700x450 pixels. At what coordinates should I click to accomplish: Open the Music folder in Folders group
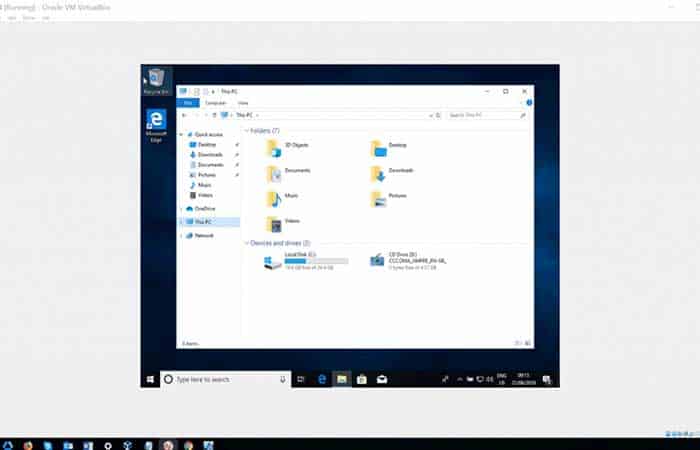282,199
